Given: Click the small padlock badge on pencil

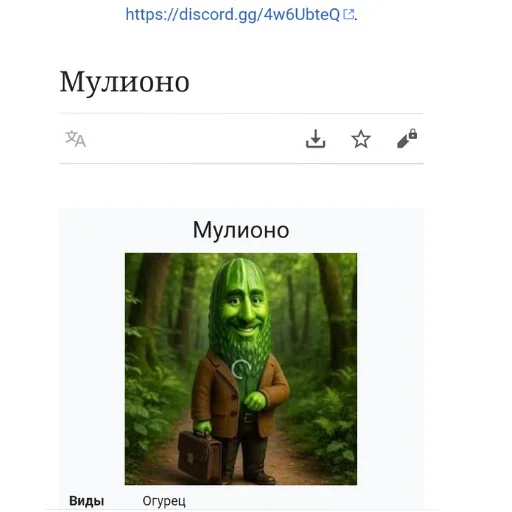Looking at the screenshot, I should [x=413, y=134].
